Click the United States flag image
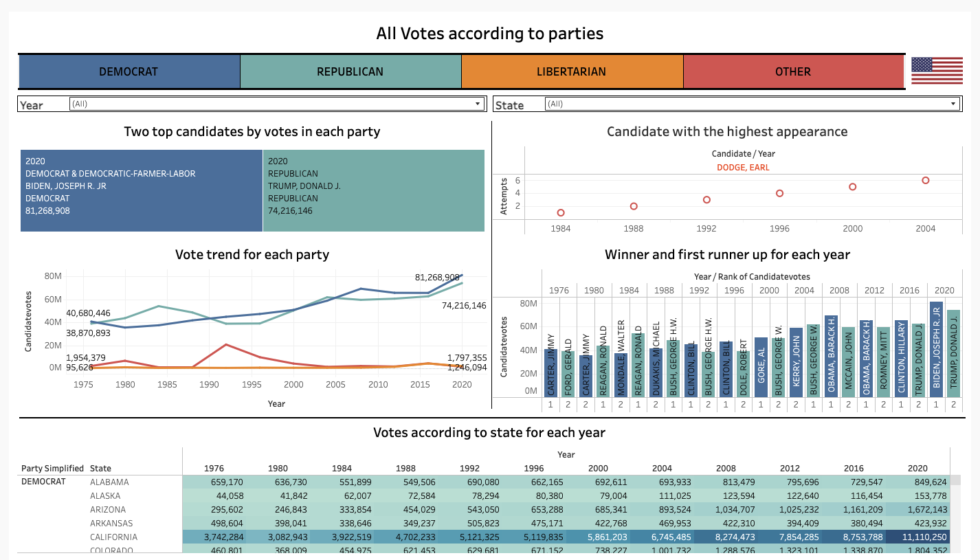The image size is (980, 560). pyautogui.click(x=937, y=71)
